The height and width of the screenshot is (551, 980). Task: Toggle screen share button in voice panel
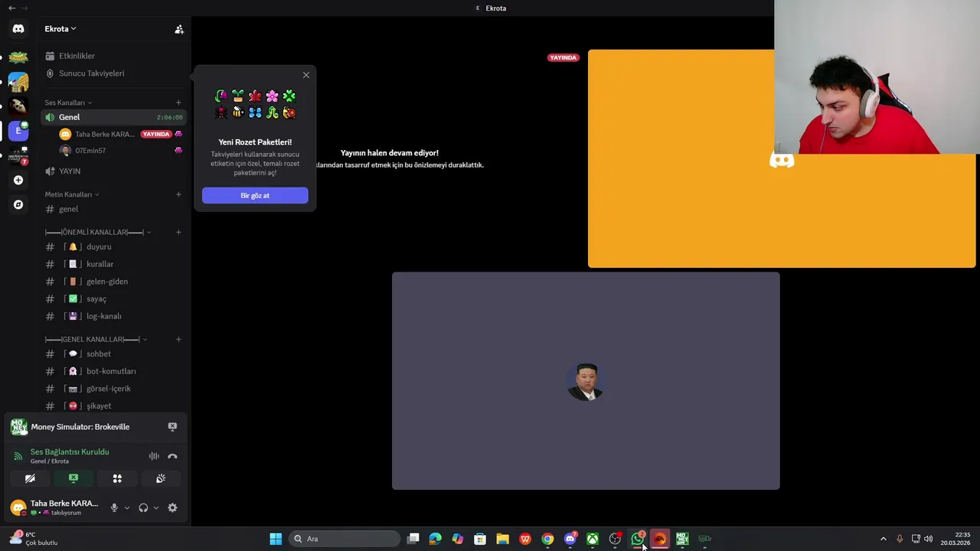click(x=73, y=478)
